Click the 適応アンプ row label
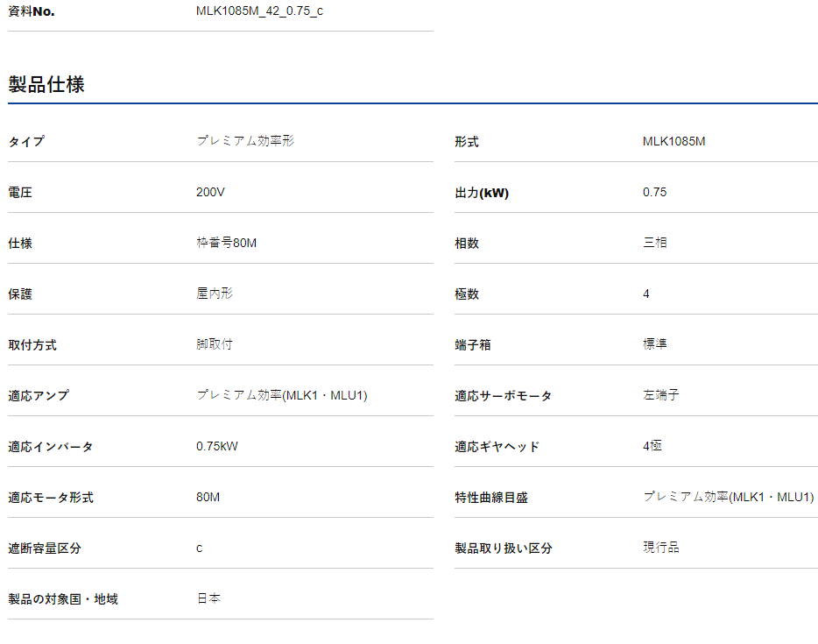 39,396
